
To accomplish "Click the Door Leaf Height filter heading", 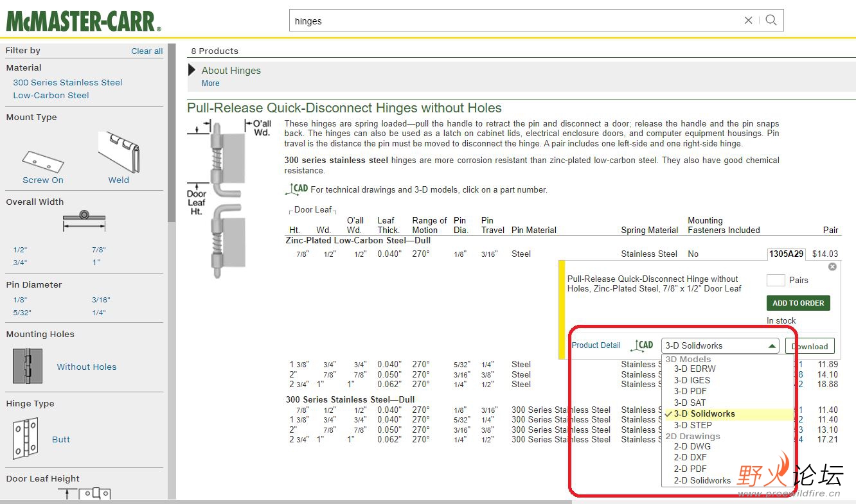I will pos(43,479).
